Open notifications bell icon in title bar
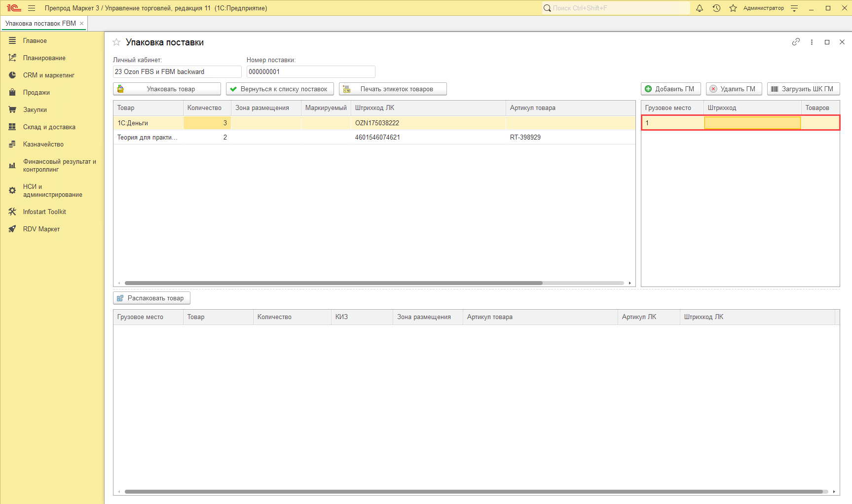Screen dimensions: 852x504 (x=699, y=8)
